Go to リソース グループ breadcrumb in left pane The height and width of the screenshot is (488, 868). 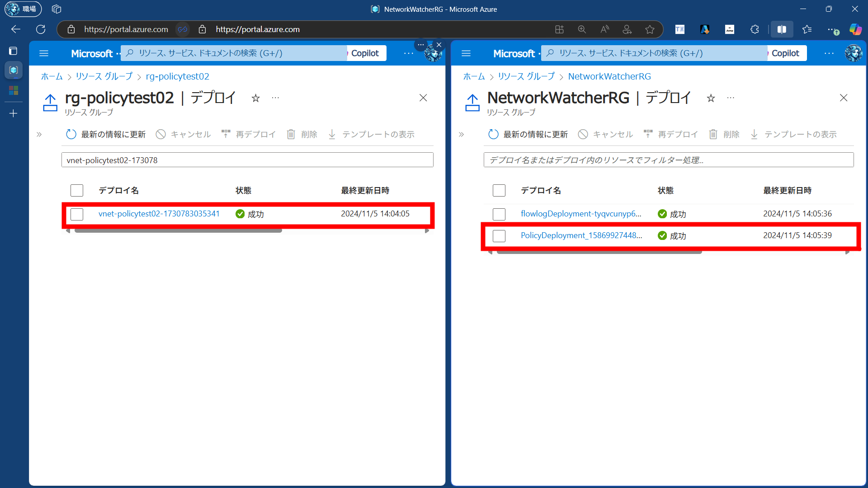[x=104, y=76]
